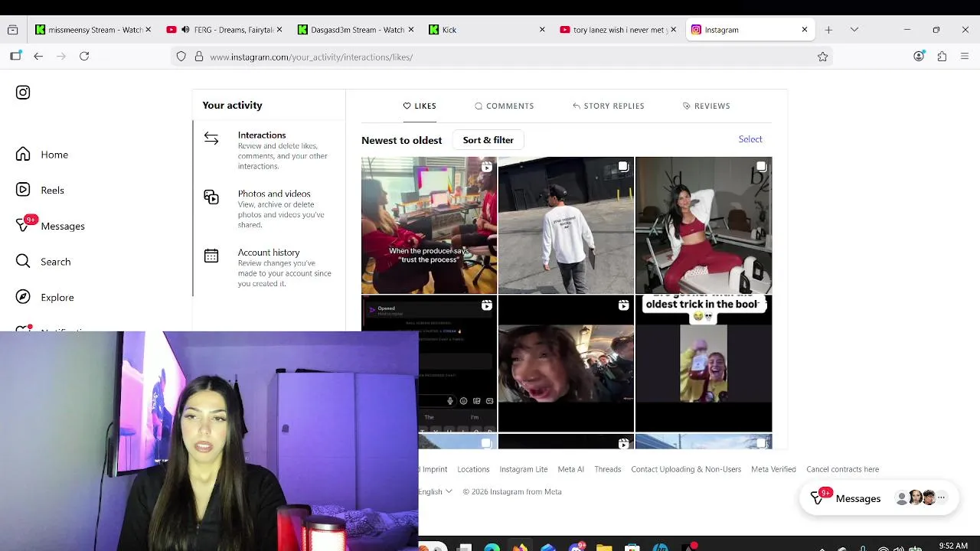Open Home via its house icon
980x551 pixels.
[23, 154]
